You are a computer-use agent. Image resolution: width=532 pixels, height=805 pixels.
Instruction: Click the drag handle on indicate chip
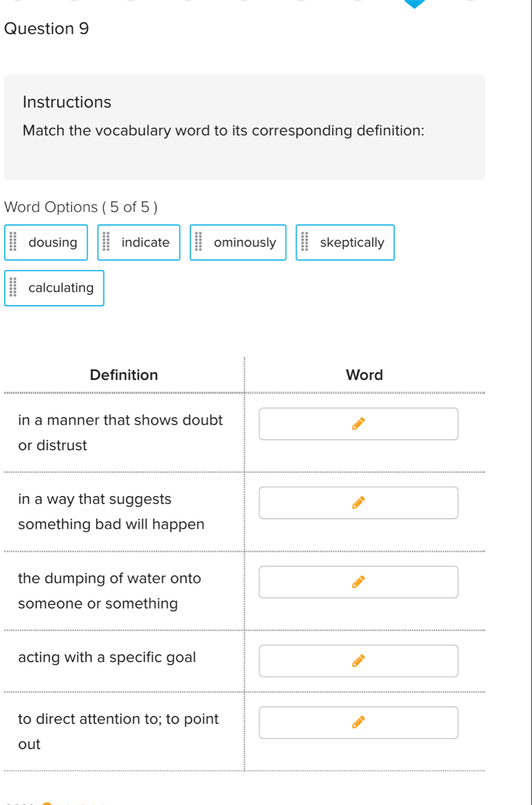pyautogui.click(x=106, y=242)
